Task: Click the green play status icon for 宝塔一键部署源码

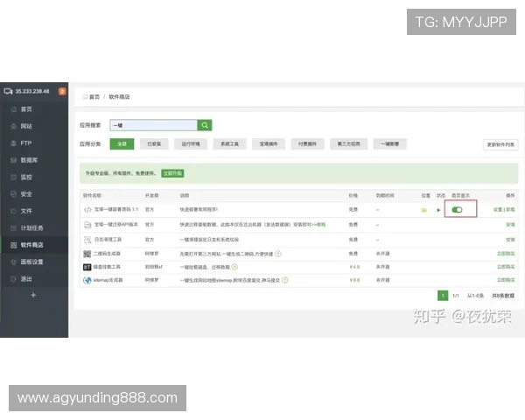Action: pos(438,210)
